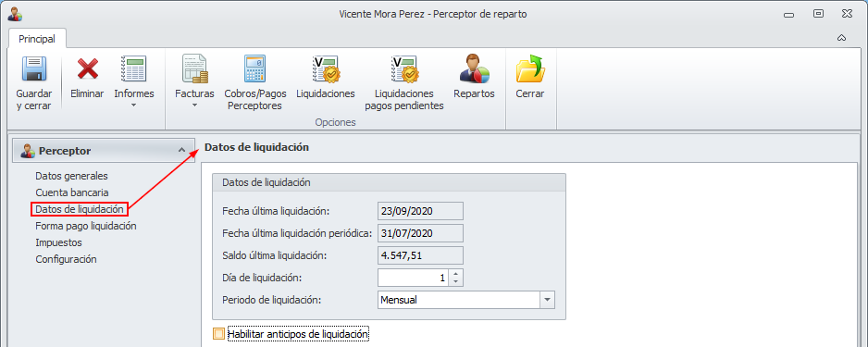The height and width of the screenshot is (347, 868).
Task: Open the Periodo de liquidación dropdown
Action: (x=547, y=300)
